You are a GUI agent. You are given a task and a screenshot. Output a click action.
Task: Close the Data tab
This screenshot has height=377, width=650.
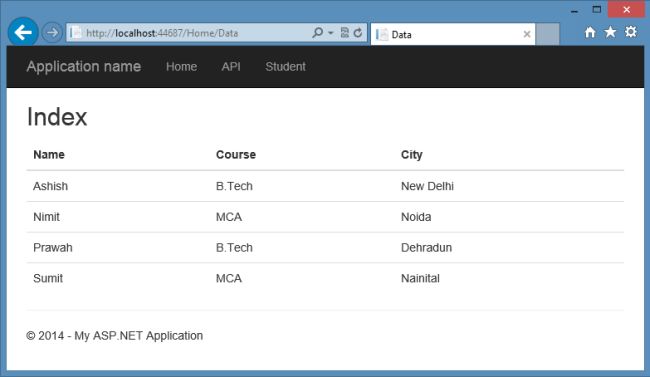[x=527, y=34]
